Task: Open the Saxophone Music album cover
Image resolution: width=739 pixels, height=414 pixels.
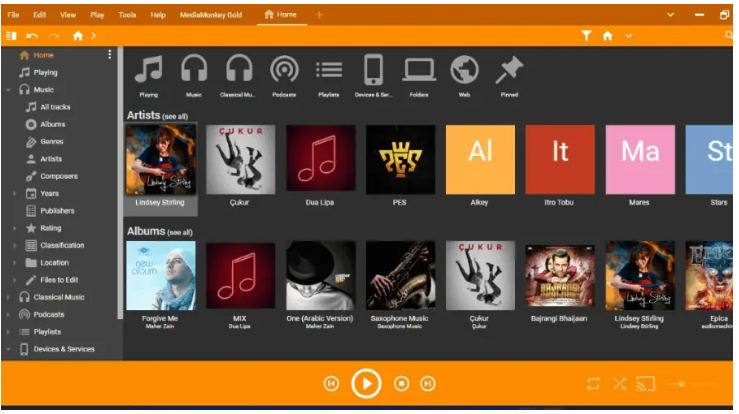Action: 401,276
